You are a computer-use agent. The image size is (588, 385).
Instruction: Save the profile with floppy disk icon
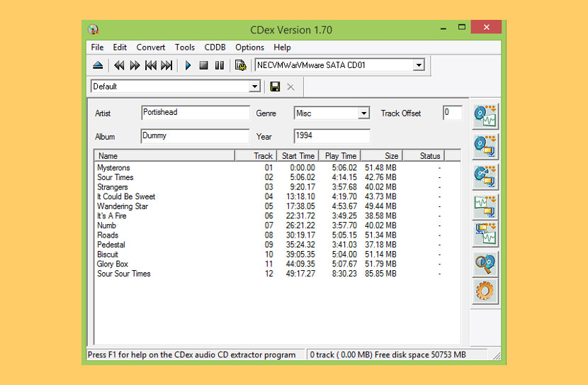click(275, 87)
